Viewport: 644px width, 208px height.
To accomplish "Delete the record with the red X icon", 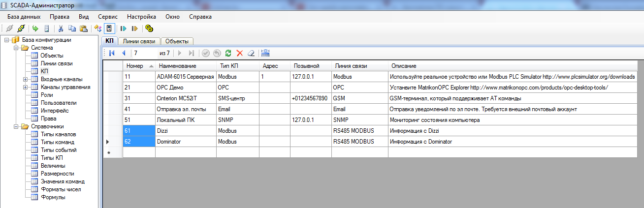I will 240,53.
